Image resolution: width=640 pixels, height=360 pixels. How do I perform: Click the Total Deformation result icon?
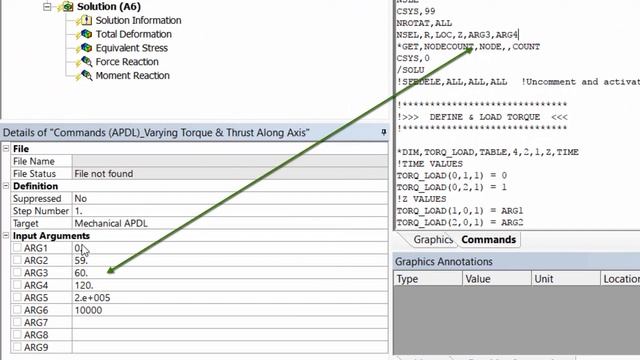point(86,34)
